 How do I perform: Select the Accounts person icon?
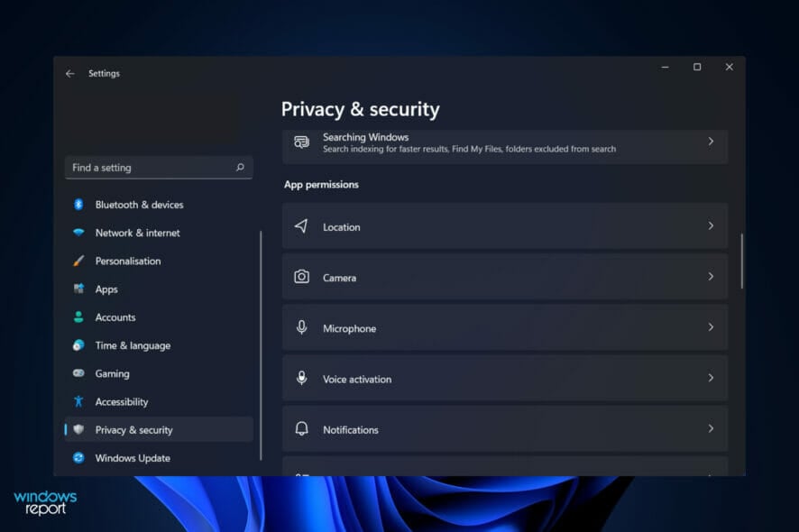tap(79, 317)
